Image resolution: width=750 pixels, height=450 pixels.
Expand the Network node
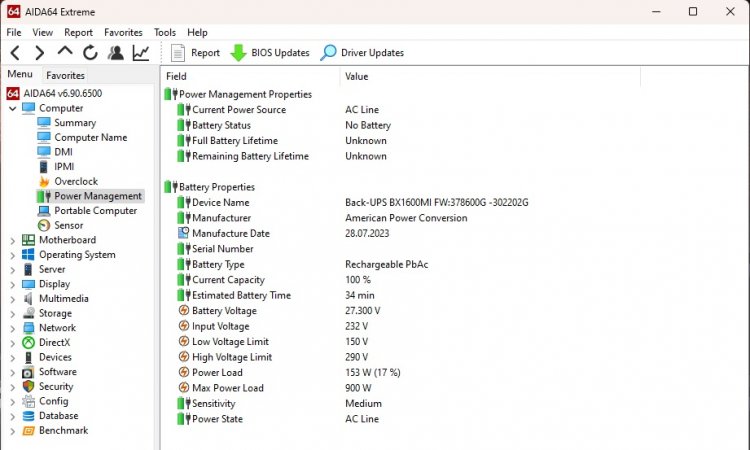click(13, 329)
